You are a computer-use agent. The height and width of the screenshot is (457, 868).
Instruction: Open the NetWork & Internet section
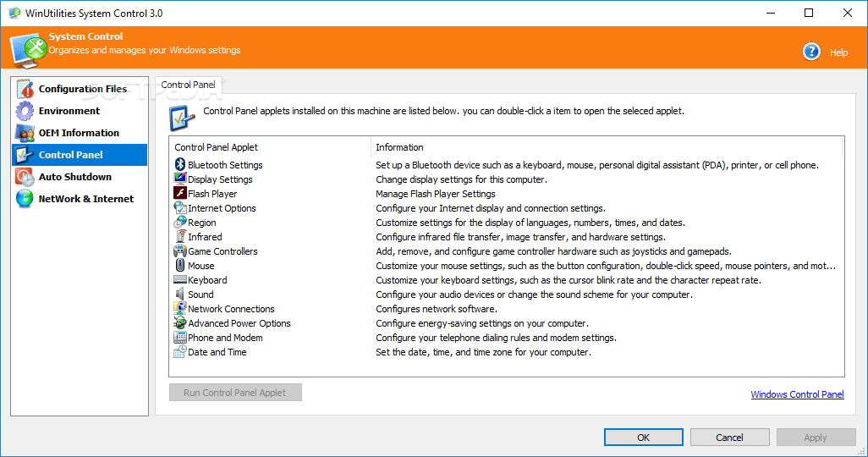pos(80,199)
